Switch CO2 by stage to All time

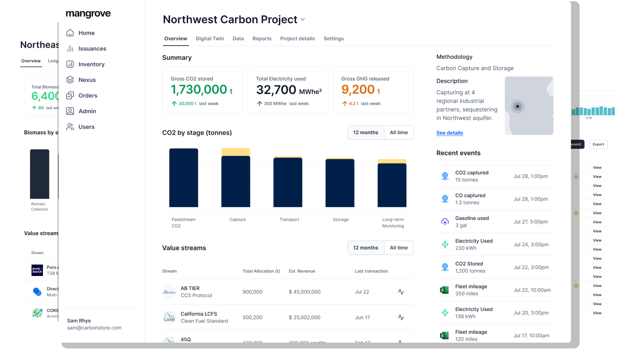(x=398, y=132)
